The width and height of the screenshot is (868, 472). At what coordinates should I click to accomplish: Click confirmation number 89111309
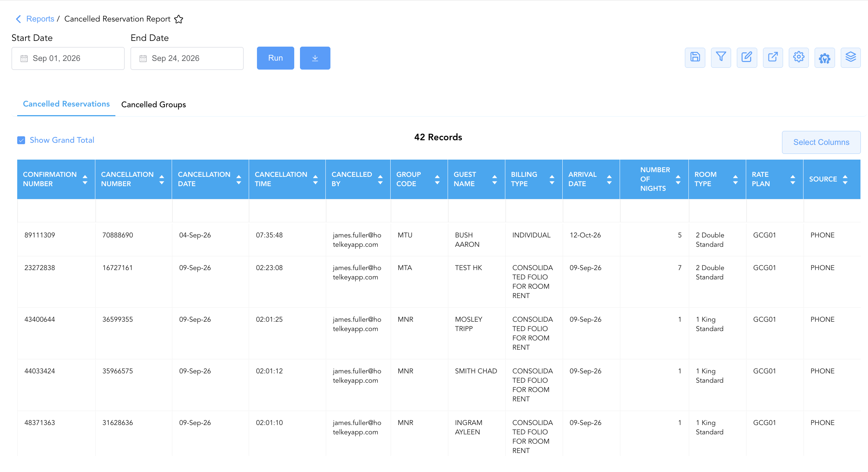point(40,235)
